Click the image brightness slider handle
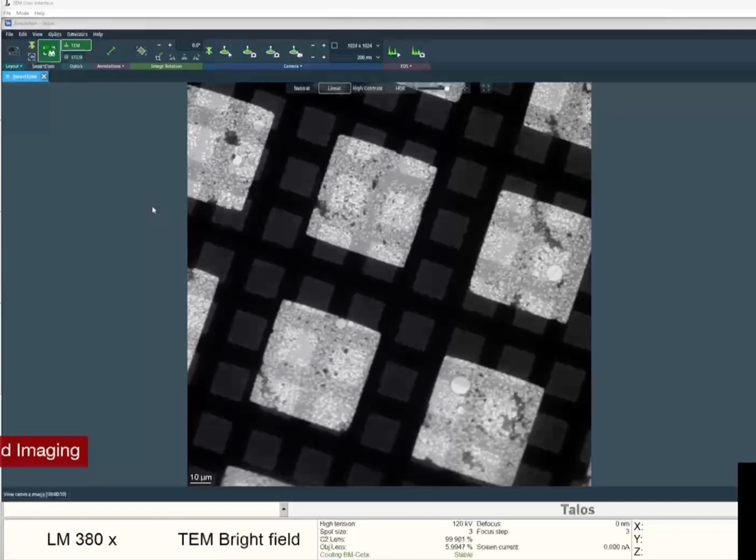 447,88
